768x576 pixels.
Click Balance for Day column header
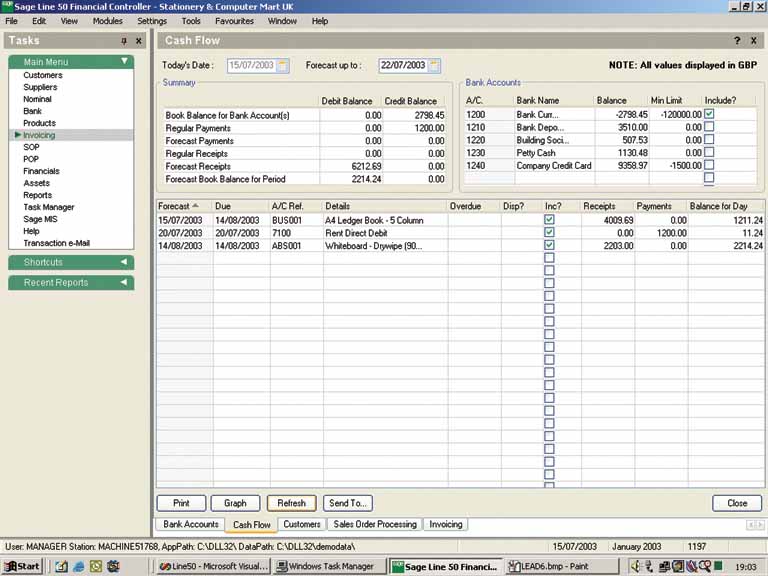click(x=726, y=206)
